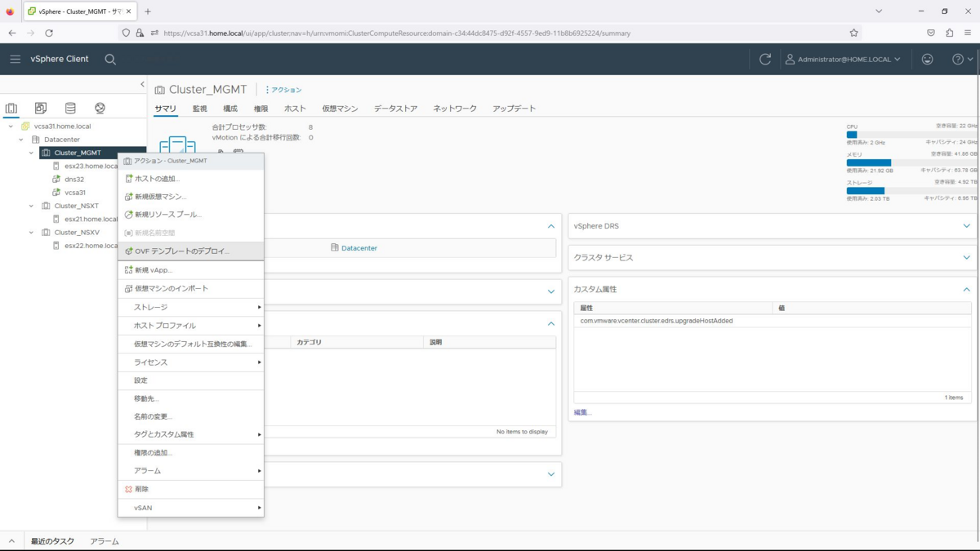Open タグとカスタム属性 submenu
This screenshot has width=980, height=551.
pyautogui.click(x=190, y=434)
